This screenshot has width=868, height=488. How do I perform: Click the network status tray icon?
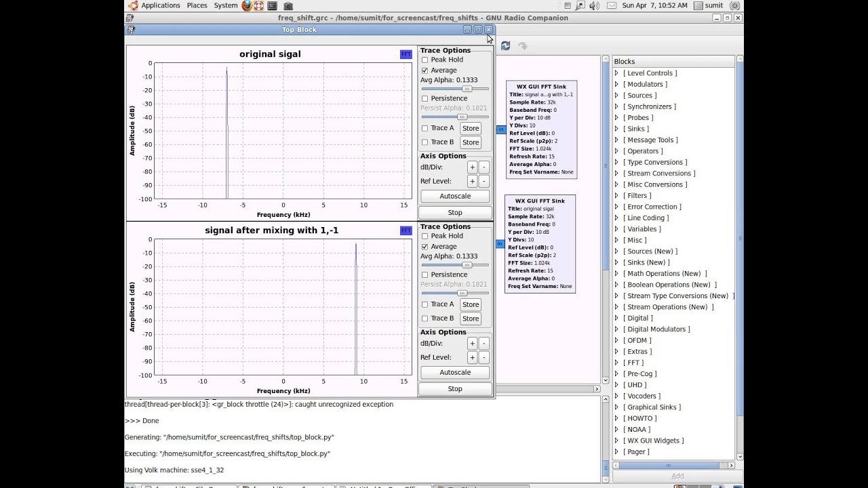[x=580, y=5]
